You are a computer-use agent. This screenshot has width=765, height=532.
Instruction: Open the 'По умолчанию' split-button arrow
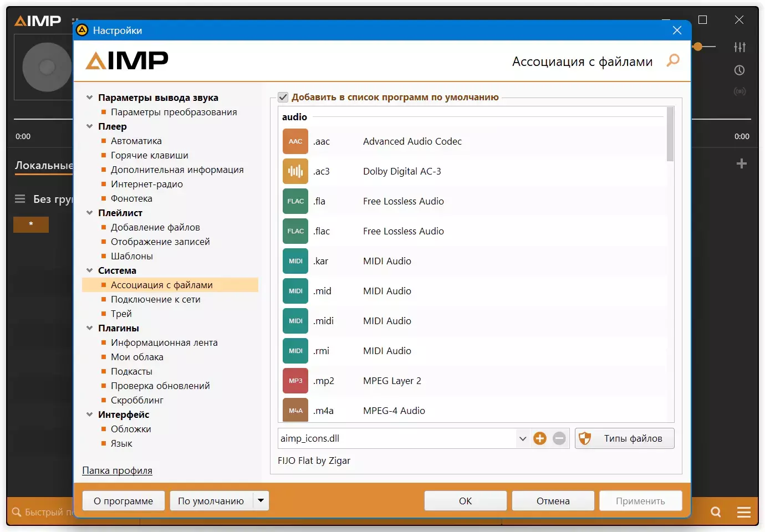pos(261,501)
